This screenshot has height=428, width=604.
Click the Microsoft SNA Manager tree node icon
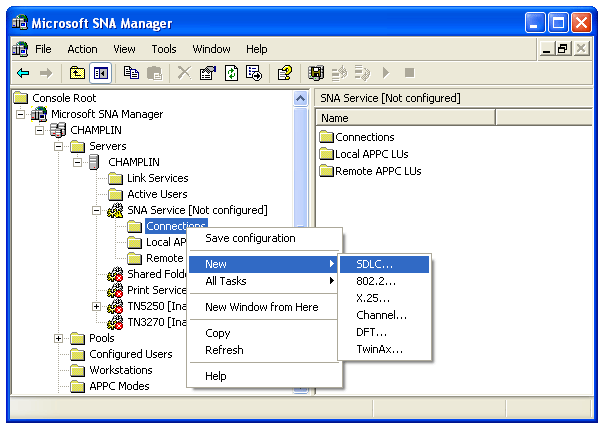(39, 114)
